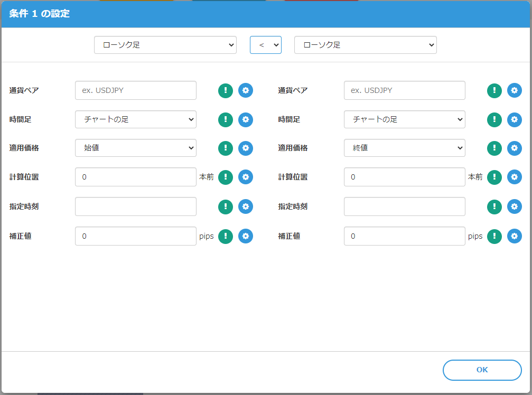Click the blue gear icon for right 通貨ペア

click(x=515, y=90)
